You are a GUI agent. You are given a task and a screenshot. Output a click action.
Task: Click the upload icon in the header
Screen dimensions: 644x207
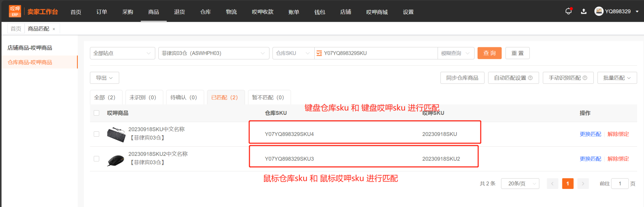[583, 12]
